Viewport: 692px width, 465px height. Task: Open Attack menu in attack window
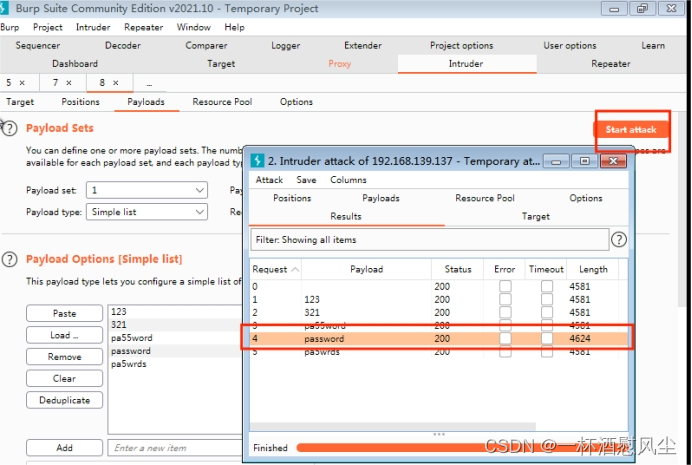click(x=269, y=180)
